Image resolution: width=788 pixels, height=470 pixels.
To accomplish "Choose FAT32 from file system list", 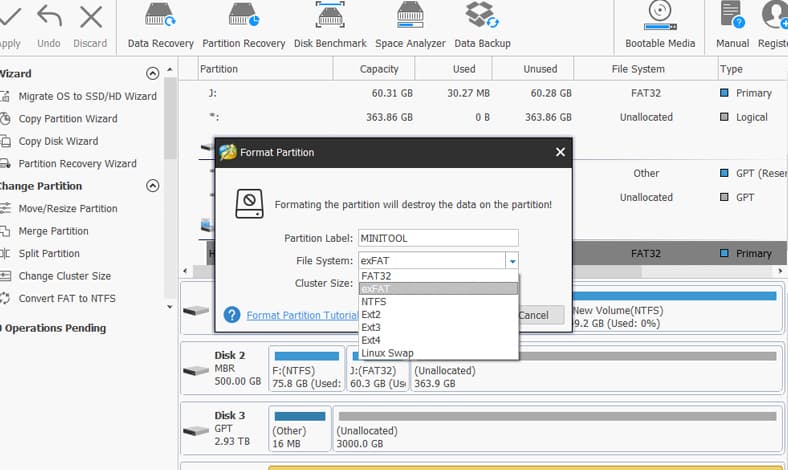I will pyautogui.click(x=438, y=276).
